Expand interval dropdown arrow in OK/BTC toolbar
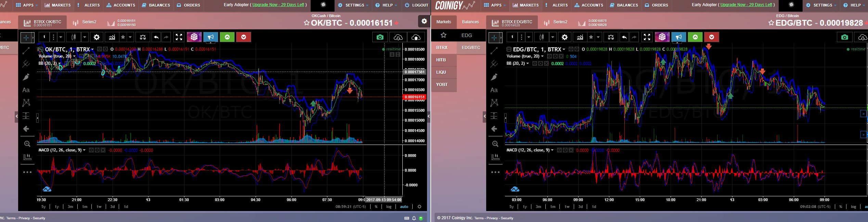Viewport: 868px width, 222px height. [61, 37]
